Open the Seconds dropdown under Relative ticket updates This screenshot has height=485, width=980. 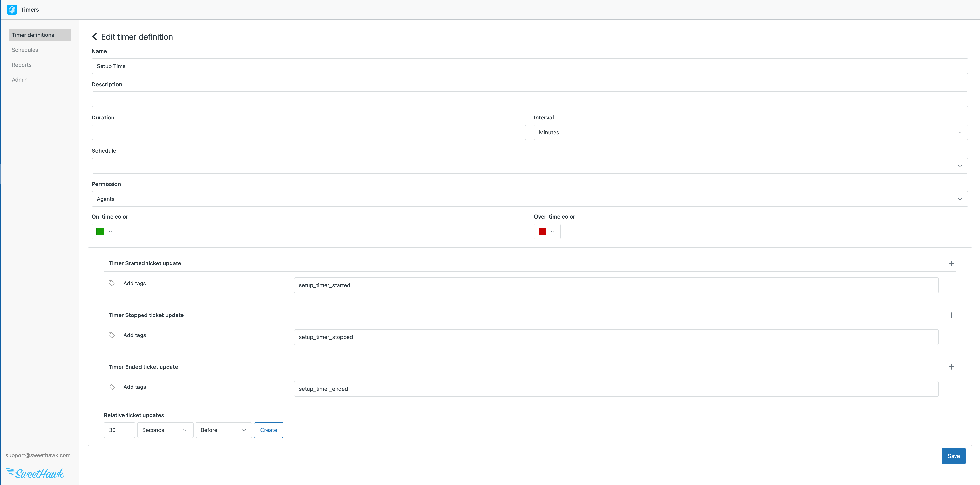pyautogui.click(x=165, y=430)
